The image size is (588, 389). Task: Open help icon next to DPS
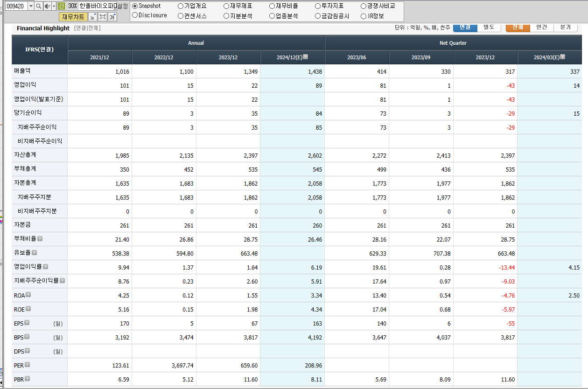click(x=27, y=351)
